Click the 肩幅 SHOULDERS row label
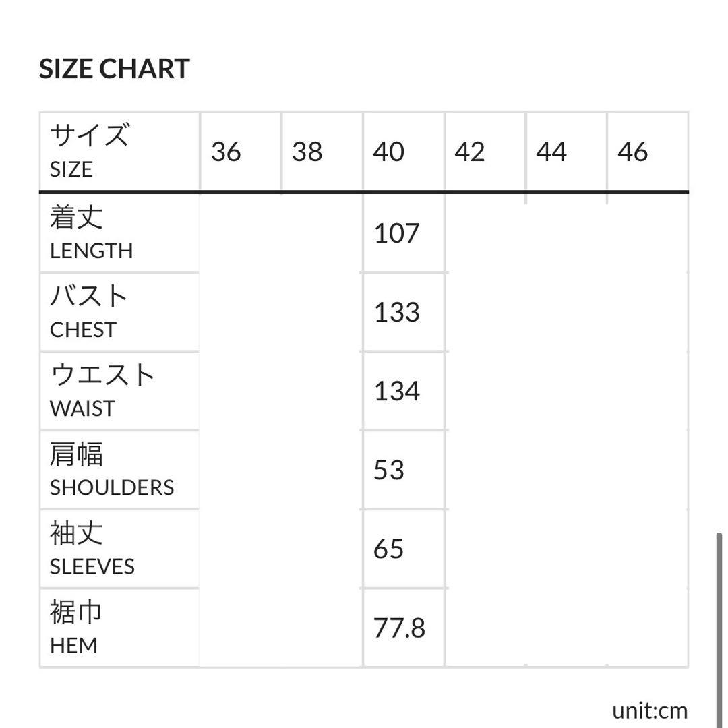 pos(112,470)
